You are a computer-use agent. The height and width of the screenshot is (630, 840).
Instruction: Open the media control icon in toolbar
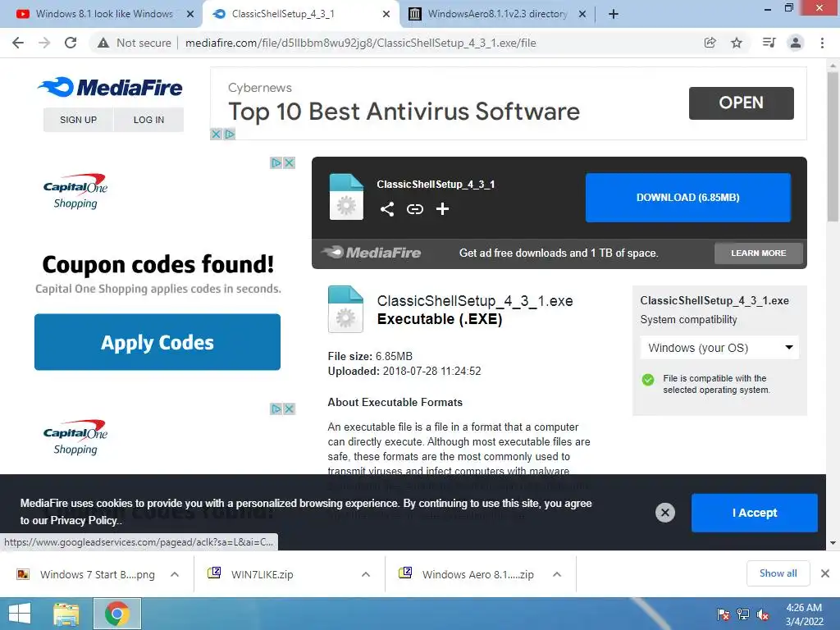(x=769, y=43)
